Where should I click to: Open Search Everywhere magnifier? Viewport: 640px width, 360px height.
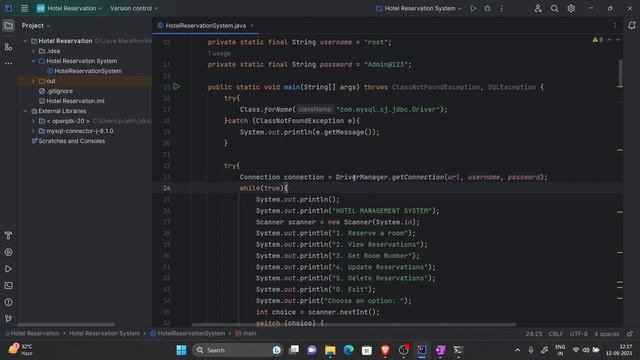[x=554, y=8]
